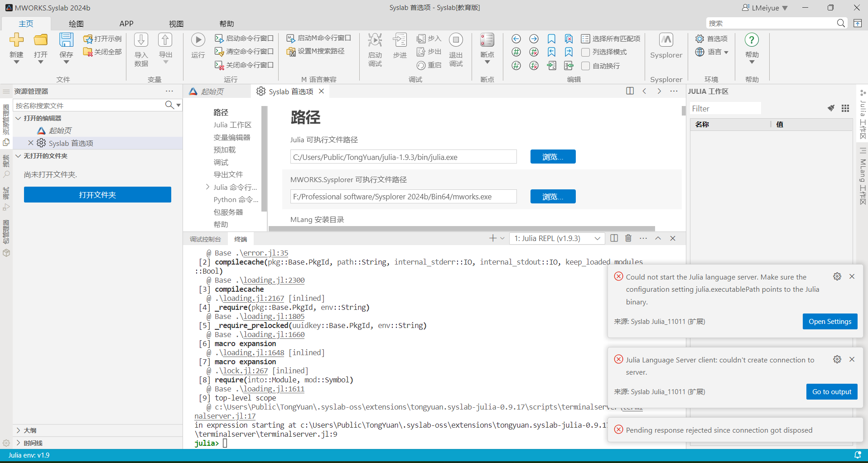
Task: Click the 断点 (Breakpoint) icon
Action: (x=487, y=40)
